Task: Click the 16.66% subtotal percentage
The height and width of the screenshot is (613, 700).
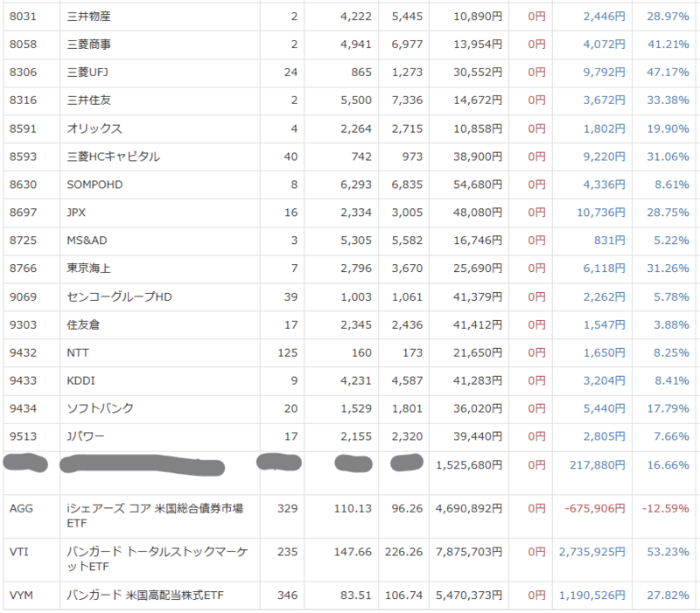Action: click(668, 465)
